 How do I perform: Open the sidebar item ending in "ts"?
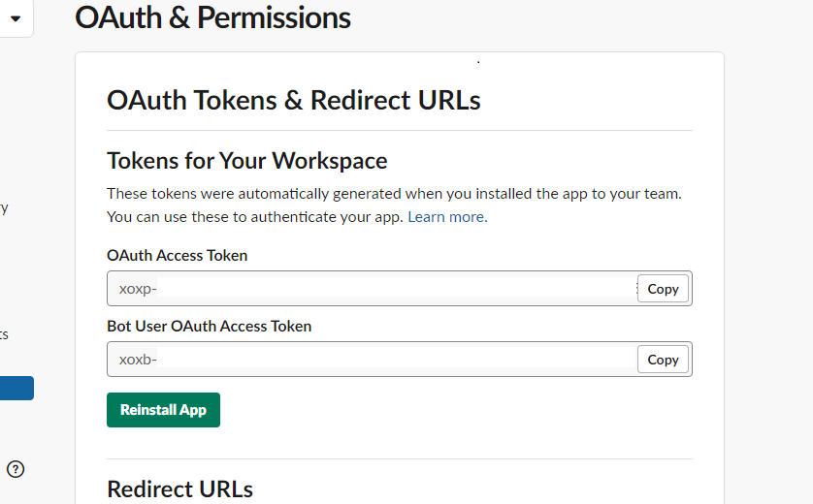click(x=4, y=334)
